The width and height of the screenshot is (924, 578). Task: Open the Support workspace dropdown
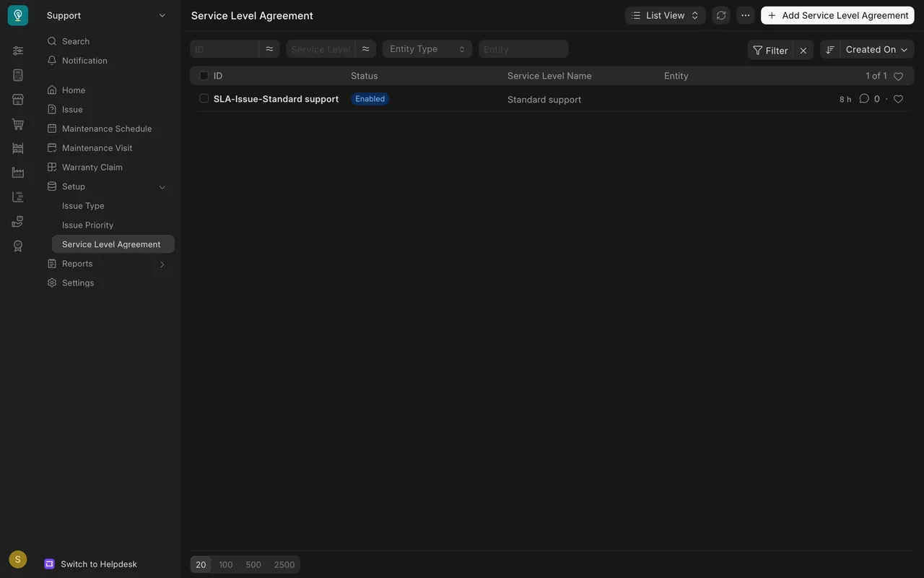click(107, 15)
